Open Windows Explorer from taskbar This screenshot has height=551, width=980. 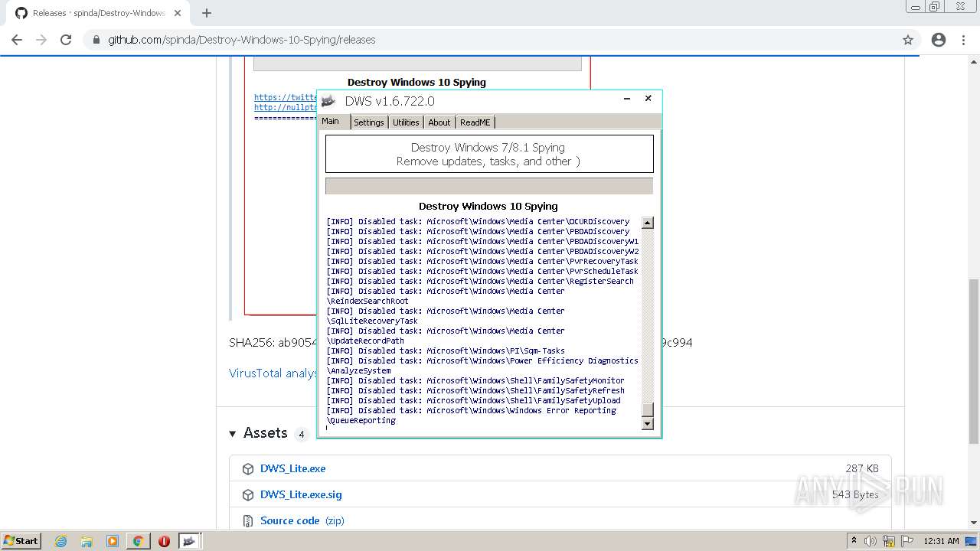coord(87,541)
